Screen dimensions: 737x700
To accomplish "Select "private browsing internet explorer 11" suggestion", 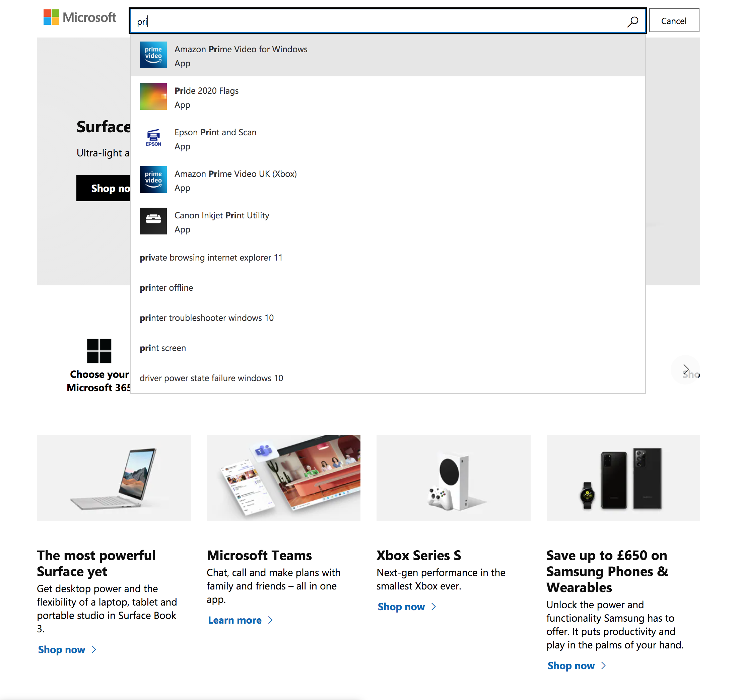I will pos(211,258).
